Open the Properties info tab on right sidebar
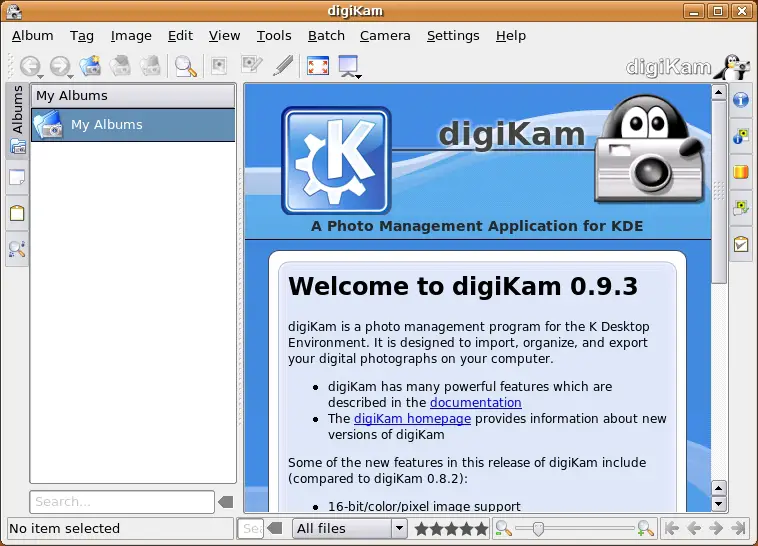 pyautogui.click(x=741, y=100)
